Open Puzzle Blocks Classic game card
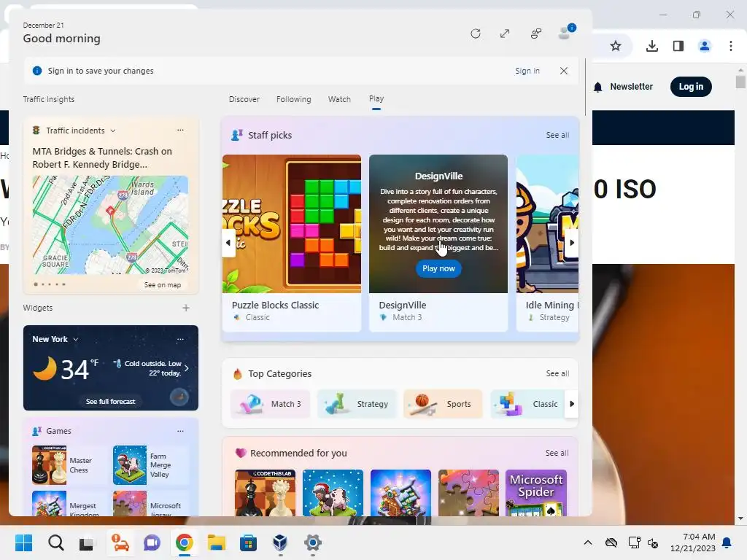The width and height of the screenshot is (747, 560). coord(292,243)
